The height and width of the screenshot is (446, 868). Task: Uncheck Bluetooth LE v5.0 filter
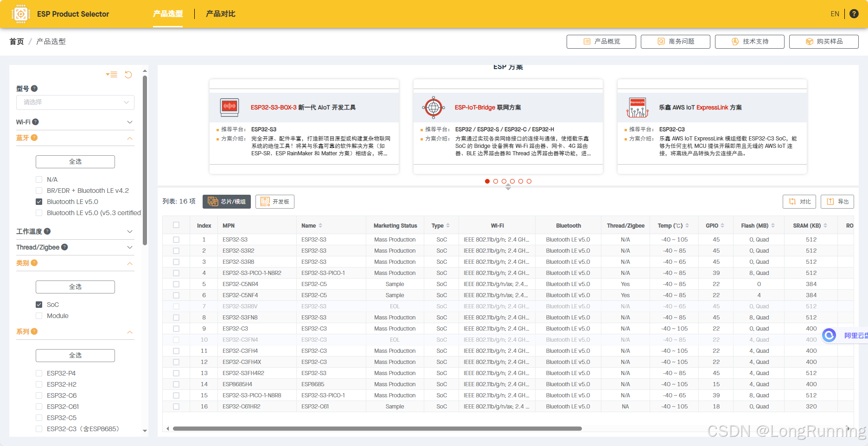click(x=39, y=202)
